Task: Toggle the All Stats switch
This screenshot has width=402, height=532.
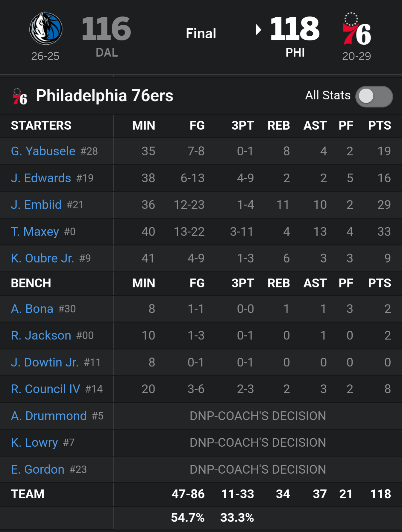Action: pyautogui.click(x=374, y=96)
